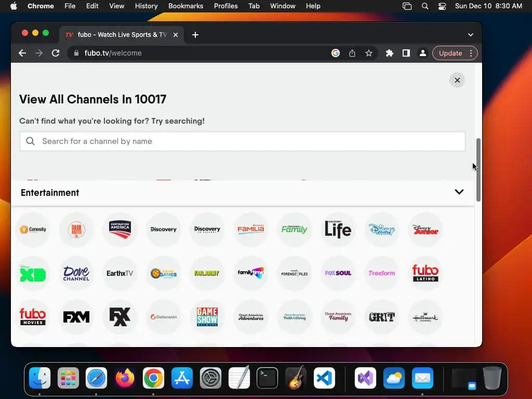Select the Discovery en Español channel
The image size is (532, 399).
pyautogui.click(x=207, y=230)
